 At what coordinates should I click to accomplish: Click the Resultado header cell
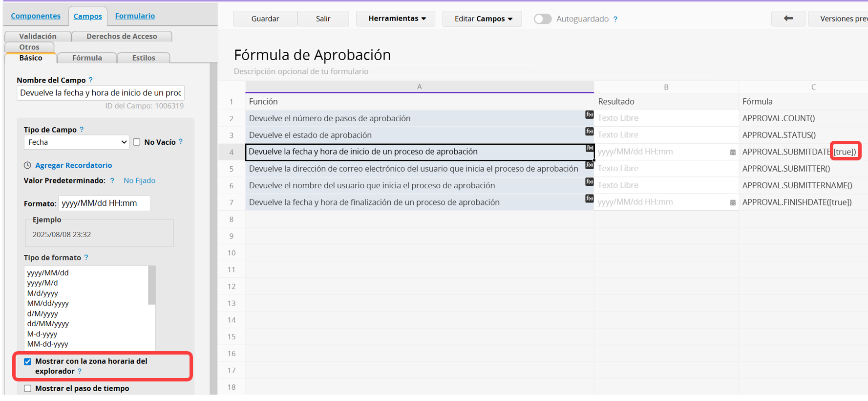click(666, 102)
